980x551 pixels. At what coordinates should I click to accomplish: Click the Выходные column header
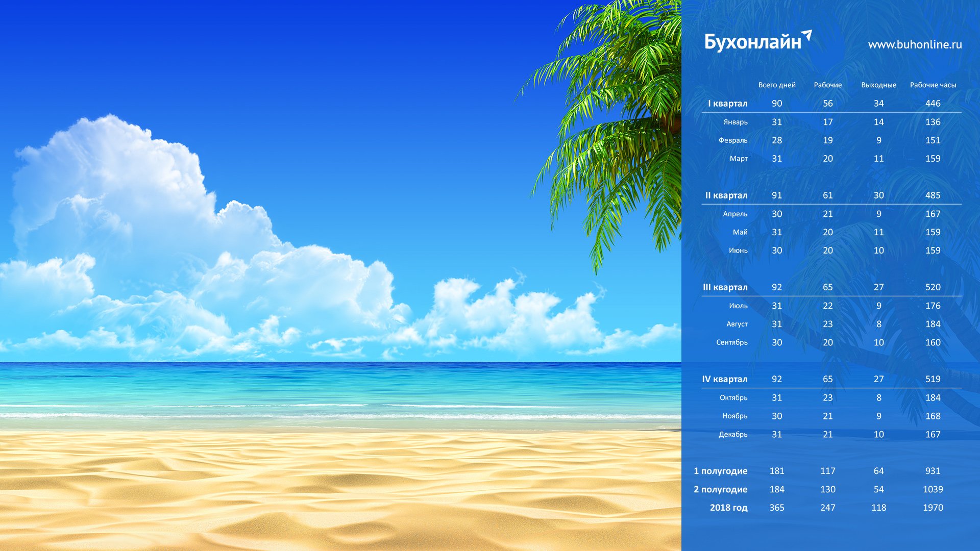pos(878,85)
